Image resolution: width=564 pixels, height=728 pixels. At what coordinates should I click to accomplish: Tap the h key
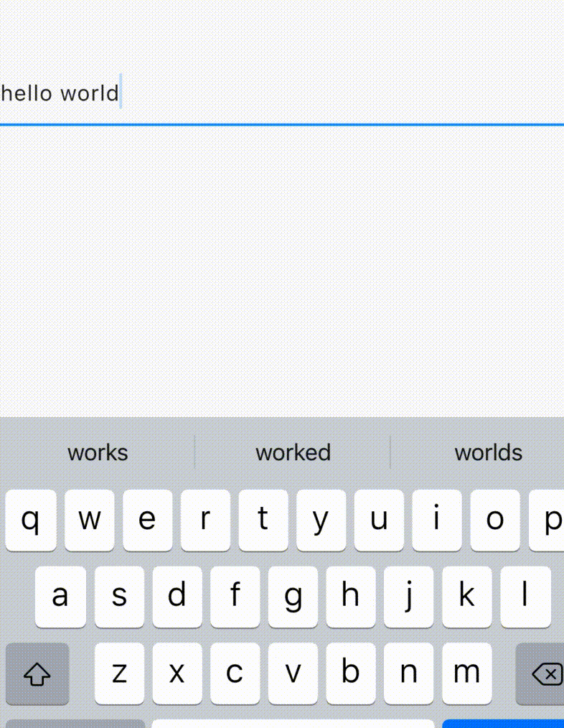tap(351, 597)
